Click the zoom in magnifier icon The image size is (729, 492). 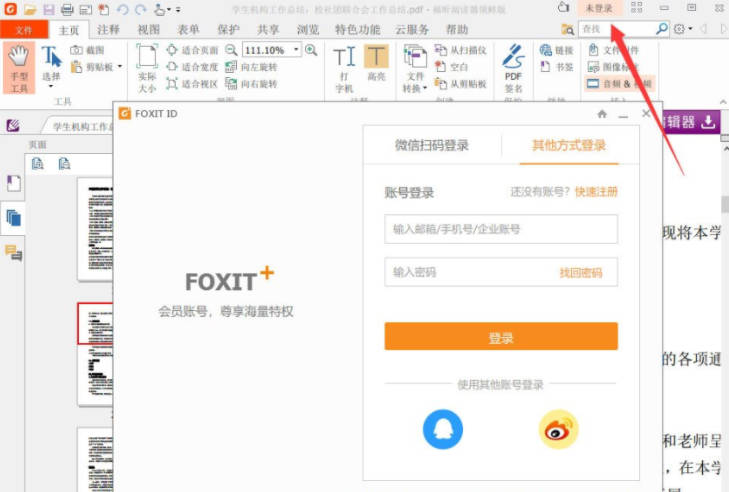[311, 50]
